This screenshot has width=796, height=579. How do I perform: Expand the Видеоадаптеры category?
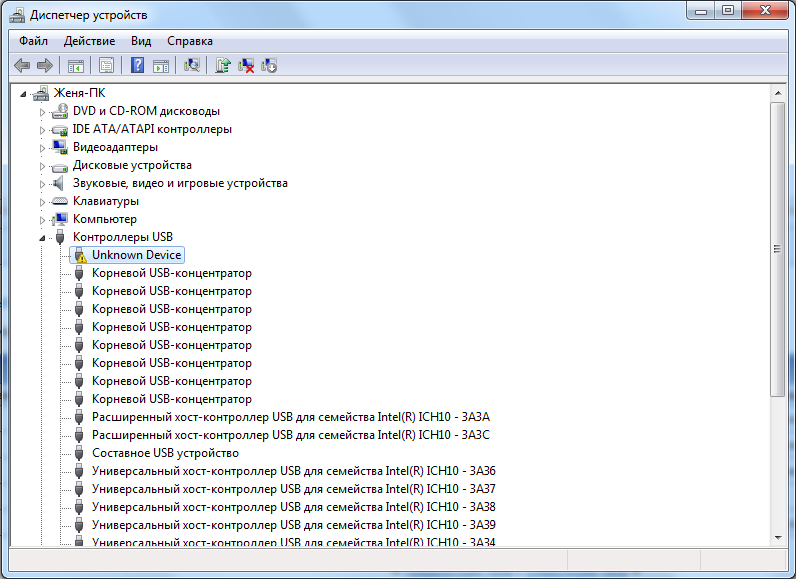(43, 148)
